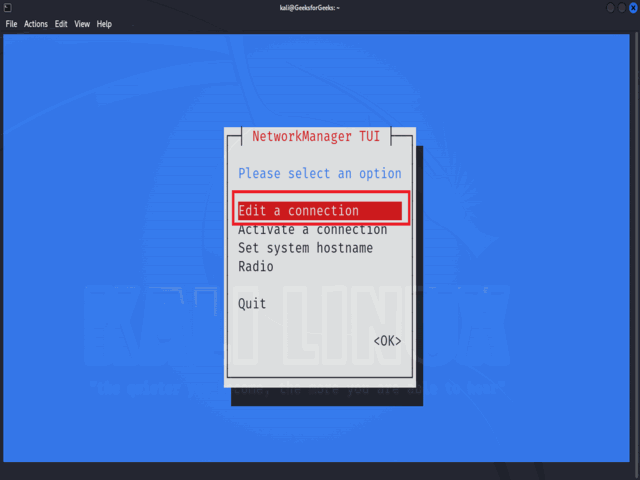Select the Radio option
The image size is (640, 480).
[256, 267]
